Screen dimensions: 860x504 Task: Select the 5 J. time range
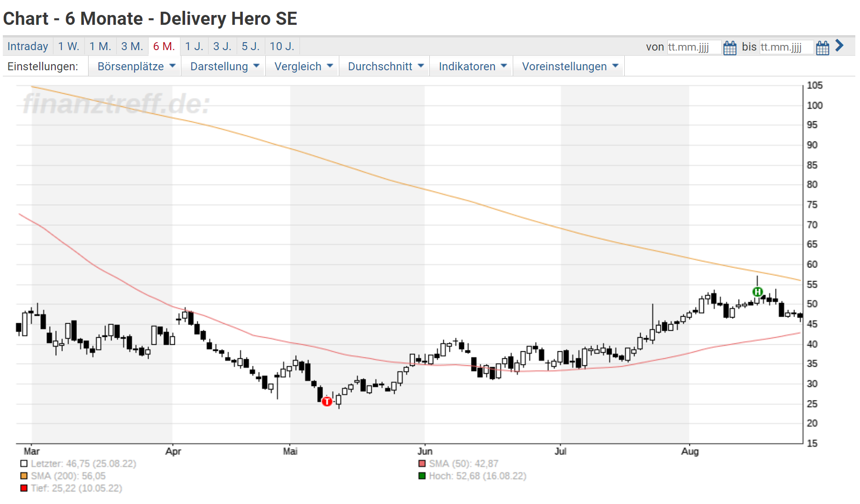pyautogui.click(x=251, y=46)
